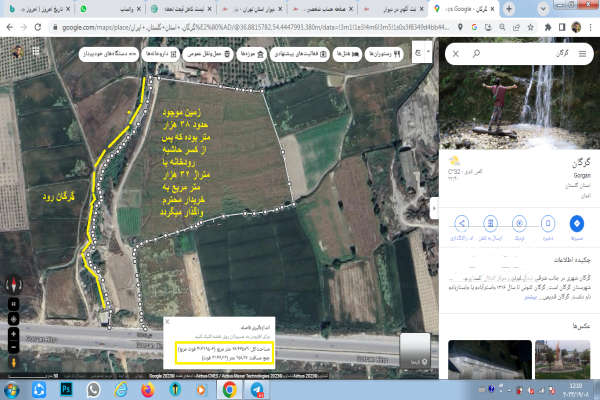The height and width of the screenshot is (400, 600).
Task: Select the ATMs filter chip
Action: click(109, 54)
